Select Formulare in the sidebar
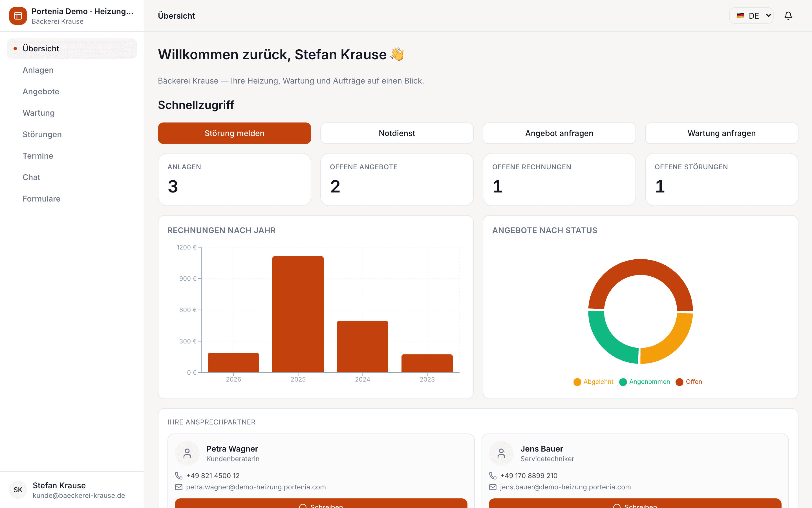 click(72, 199)
